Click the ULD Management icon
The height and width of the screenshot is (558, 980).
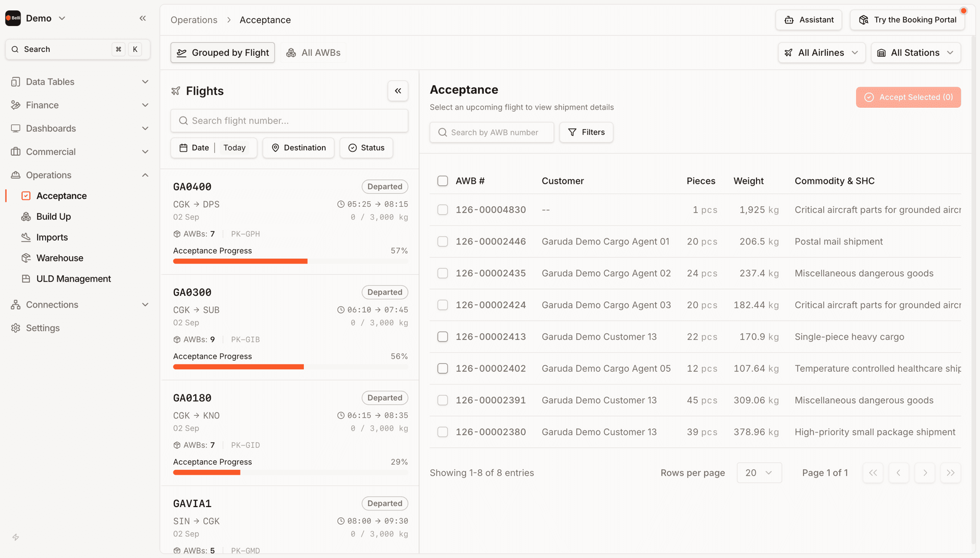26,279
